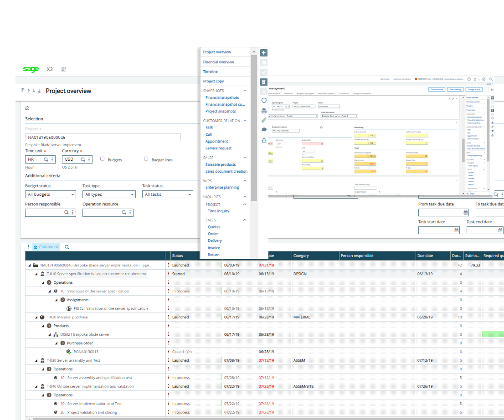Collapse the T-020 Material purchase tree node
This screenshot has width=504, height=420.
[x=36, y=317]
